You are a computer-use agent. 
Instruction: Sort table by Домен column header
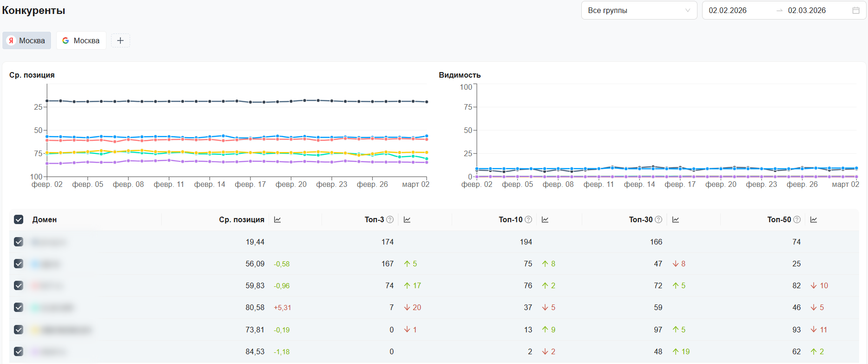(x=45, y=220)
